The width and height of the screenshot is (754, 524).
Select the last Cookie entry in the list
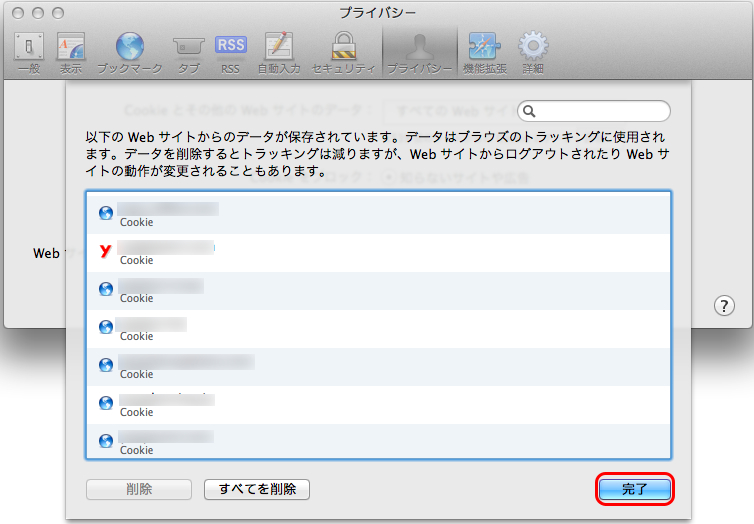(378, 441)
